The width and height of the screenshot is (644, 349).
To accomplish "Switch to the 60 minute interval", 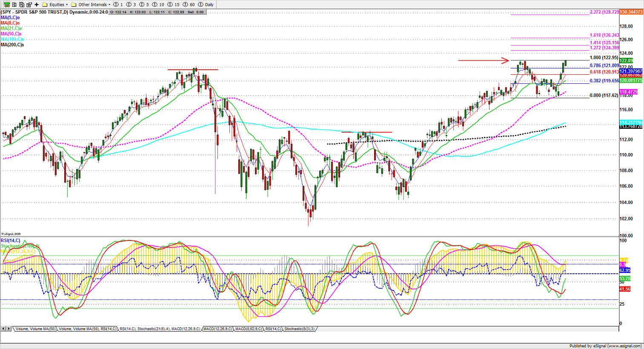I will point(189,5).
